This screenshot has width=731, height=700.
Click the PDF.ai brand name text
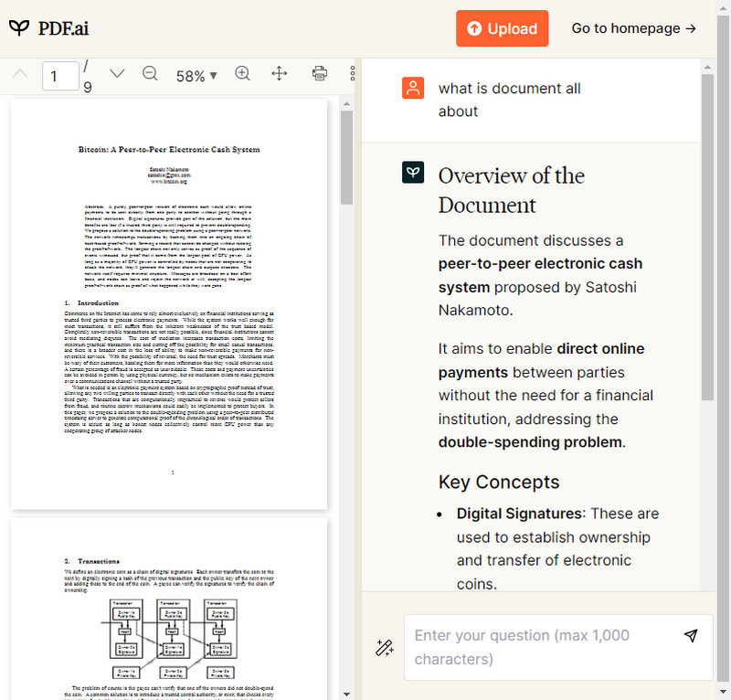click(63, 28)
